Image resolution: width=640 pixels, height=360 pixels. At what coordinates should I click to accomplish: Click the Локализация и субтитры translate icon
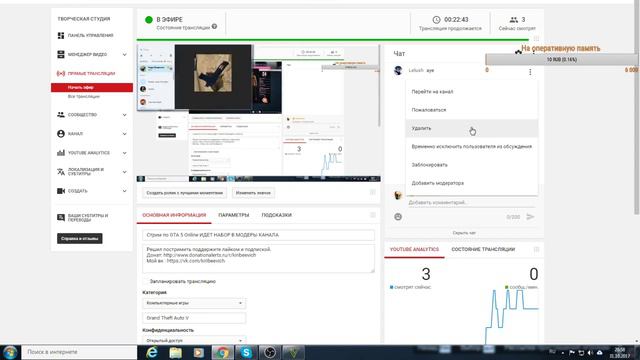coord(61,171)
